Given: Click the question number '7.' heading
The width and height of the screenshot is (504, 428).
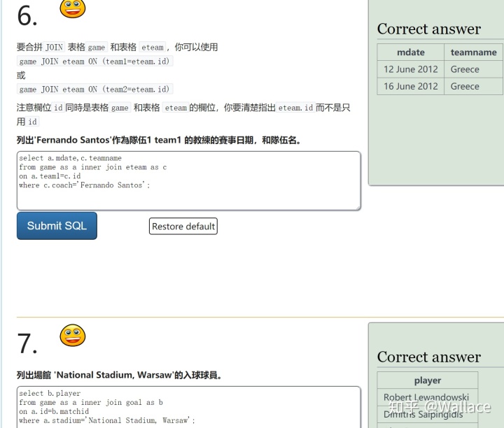Looking at the screenshot, I should click(x=27, y=343).
